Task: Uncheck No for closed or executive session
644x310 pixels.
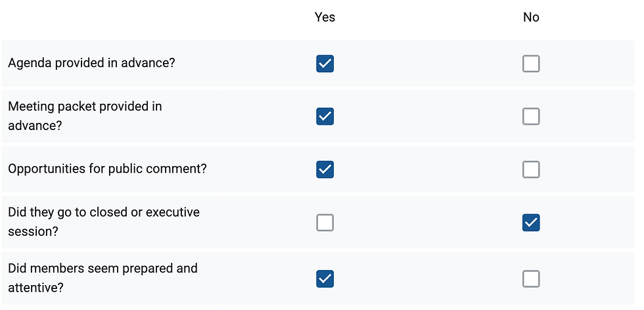Action: tap(531, 223)
